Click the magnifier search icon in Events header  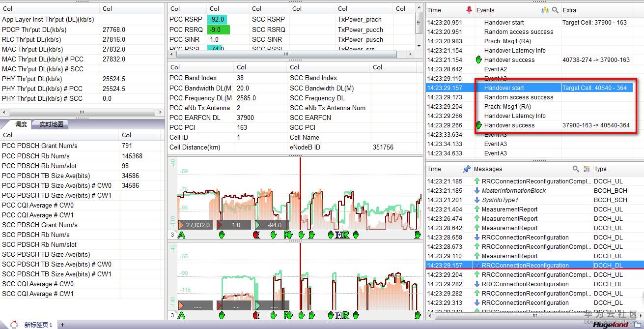click(x=555, y=10)
